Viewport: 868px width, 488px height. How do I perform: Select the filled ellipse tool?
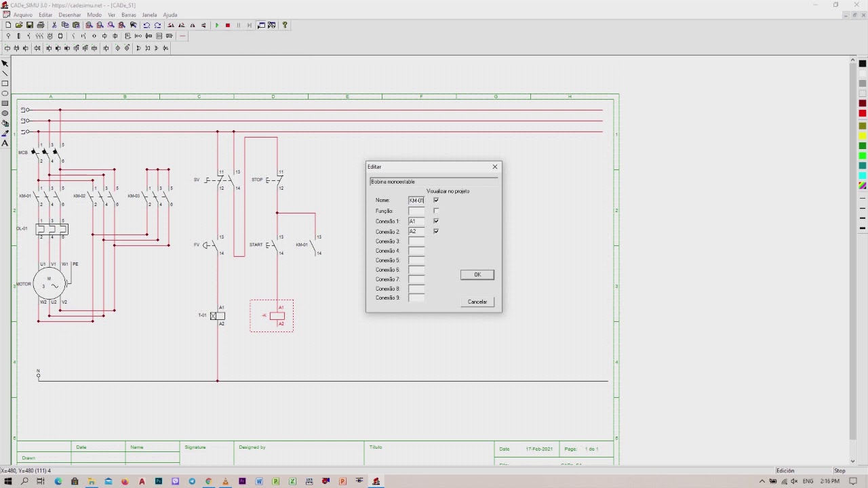5,113
